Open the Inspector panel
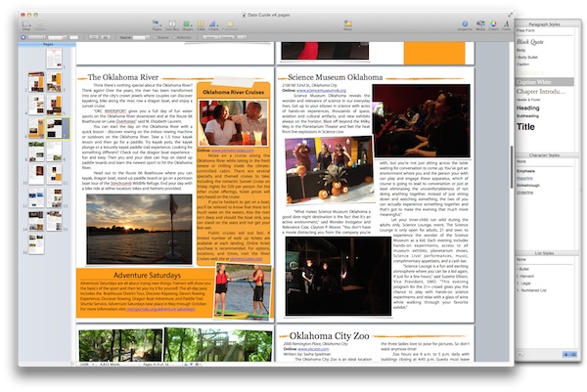The width and height of the screenshot is (587, 392). click(465, 25)
